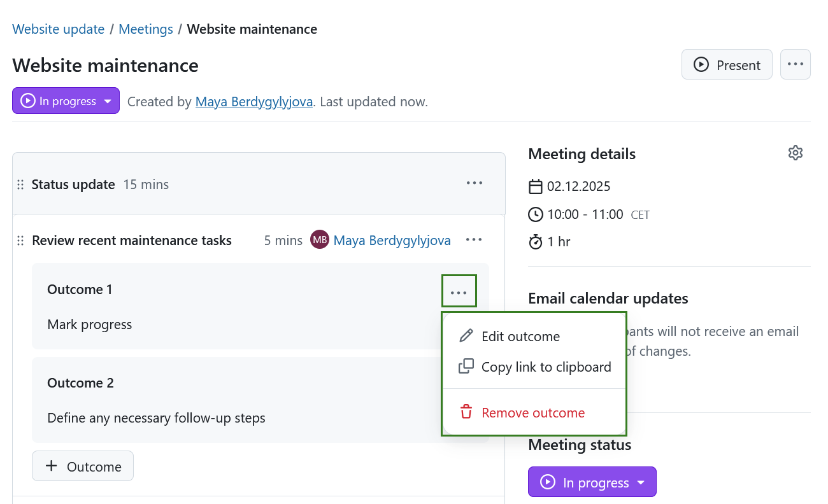Open the ellipsis dropdown on Outcome 1
The height and width of the screenshot is (504, 828).
(459, 290)
